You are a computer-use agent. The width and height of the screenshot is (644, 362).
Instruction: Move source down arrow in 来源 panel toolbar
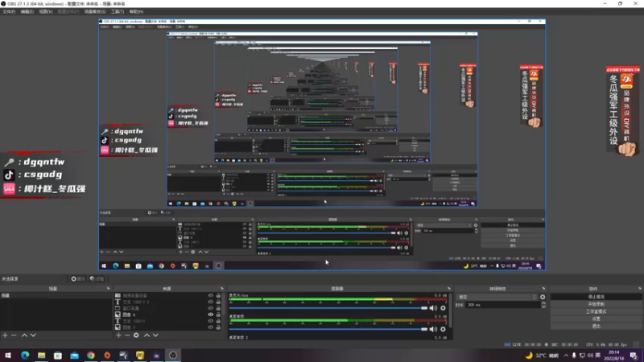pyautogui.click(x=155, y=335)
